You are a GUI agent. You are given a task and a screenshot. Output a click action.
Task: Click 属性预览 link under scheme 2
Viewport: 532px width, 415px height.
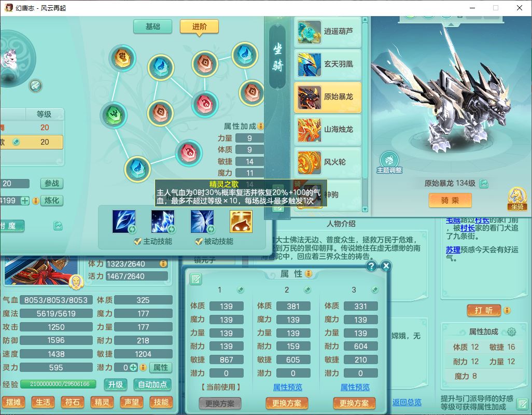(x=288, y=387)
